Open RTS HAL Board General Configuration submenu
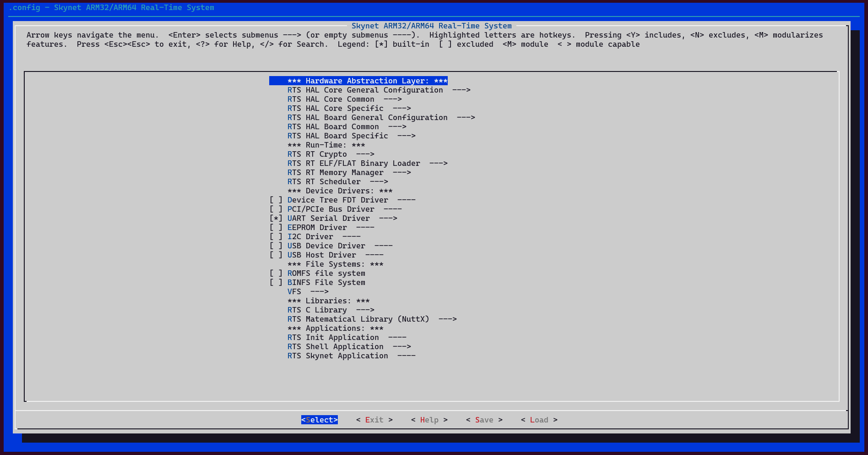Screen dimensions: 868x455 tap(381, 118)
